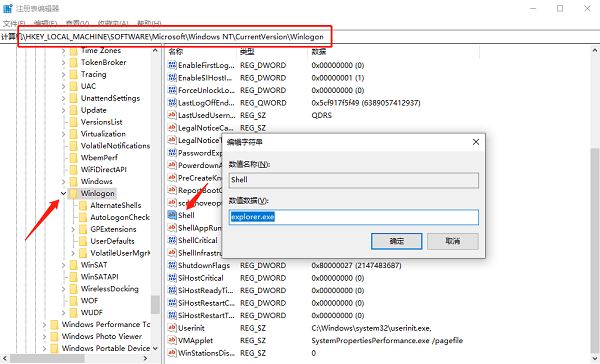This screenshot has width=600, height=364.
Task: Select the EnableFirstLogon DWORD icon
Action: click(172, 65)
